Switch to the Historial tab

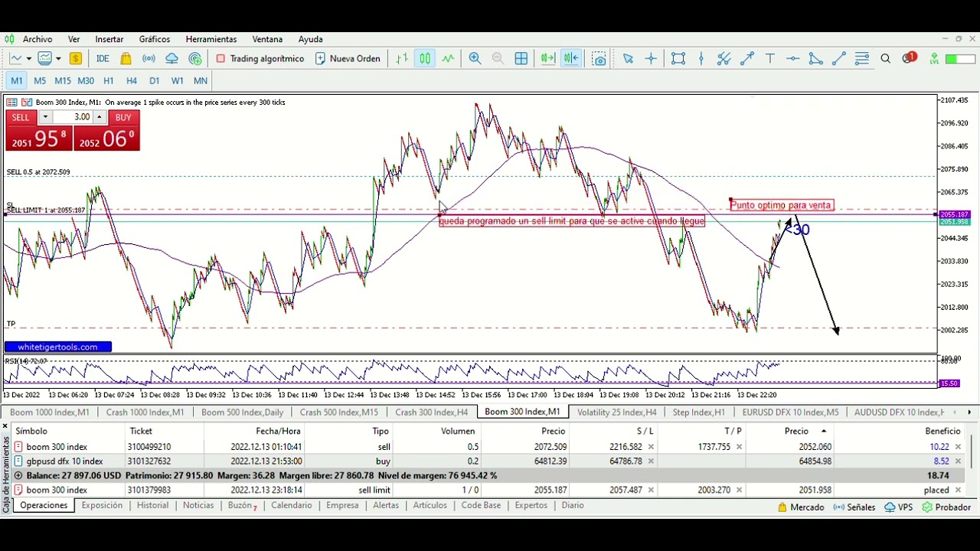point(152,506)
